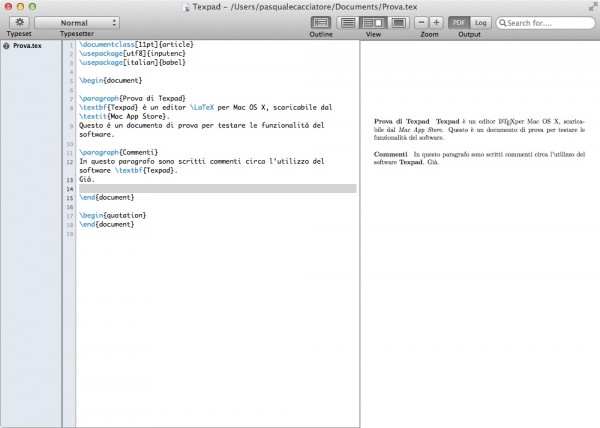Viewport: 600px width, 428px height.
Task: Click the document proxy icon in title
Action: click(x=186, y=7)
